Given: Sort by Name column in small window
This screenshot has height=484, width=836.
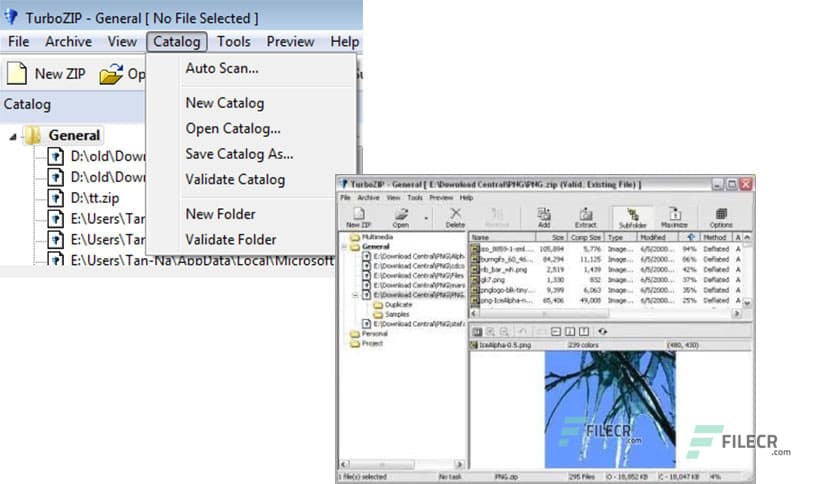Looking at the screenshot, I should coord(502,237).
